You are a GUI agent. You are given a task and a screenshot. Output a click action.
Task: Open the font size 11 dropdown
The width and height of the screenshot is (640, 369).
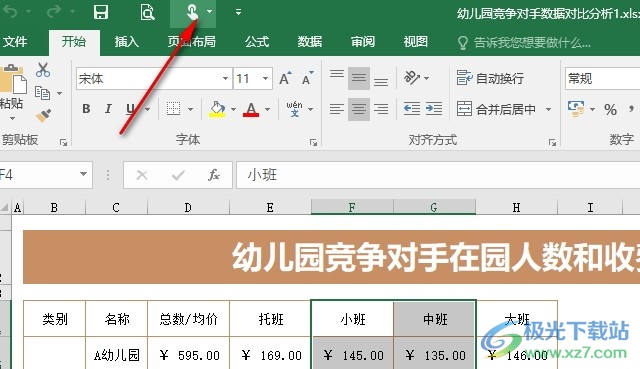tap(266, 78)
